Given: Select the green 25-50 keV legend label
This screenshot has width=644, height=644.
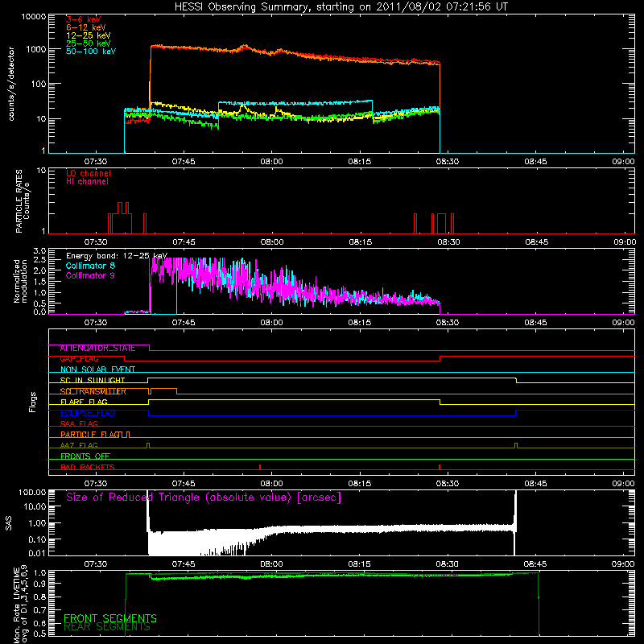Looking at the screenshot, I should point(89,43).
